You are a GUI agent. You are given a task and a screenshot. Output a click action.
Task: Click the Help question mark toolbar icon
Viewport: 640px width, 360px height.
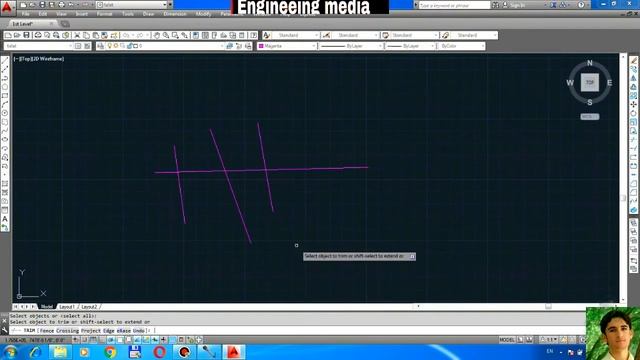(253, 36)
